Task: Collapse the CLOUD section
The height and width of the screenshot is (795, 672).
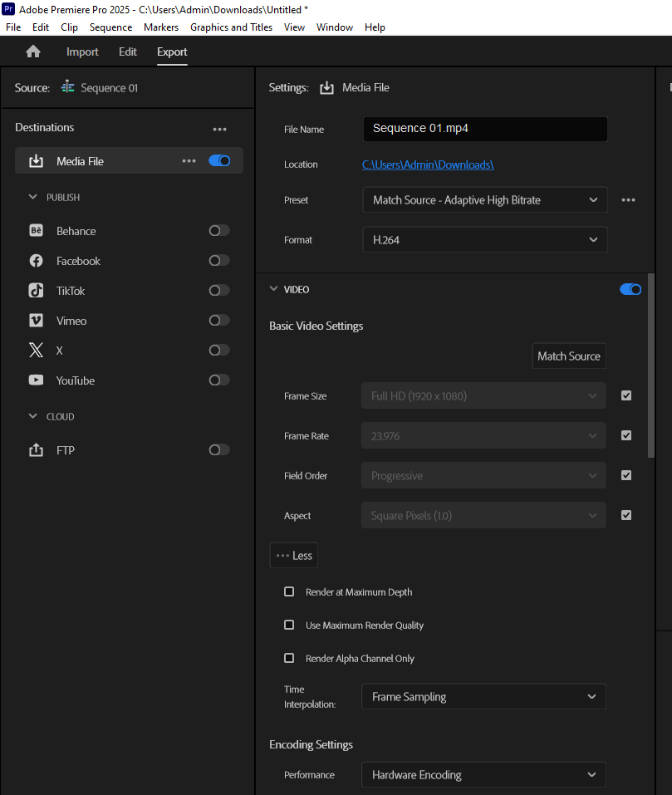Action: point(33,416)
